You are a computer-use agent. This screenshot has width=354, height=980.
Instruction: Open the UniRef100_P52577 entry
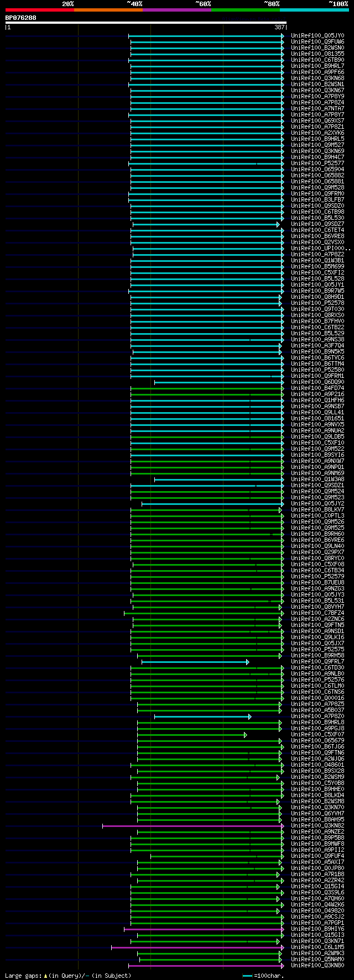pos(317,164)
